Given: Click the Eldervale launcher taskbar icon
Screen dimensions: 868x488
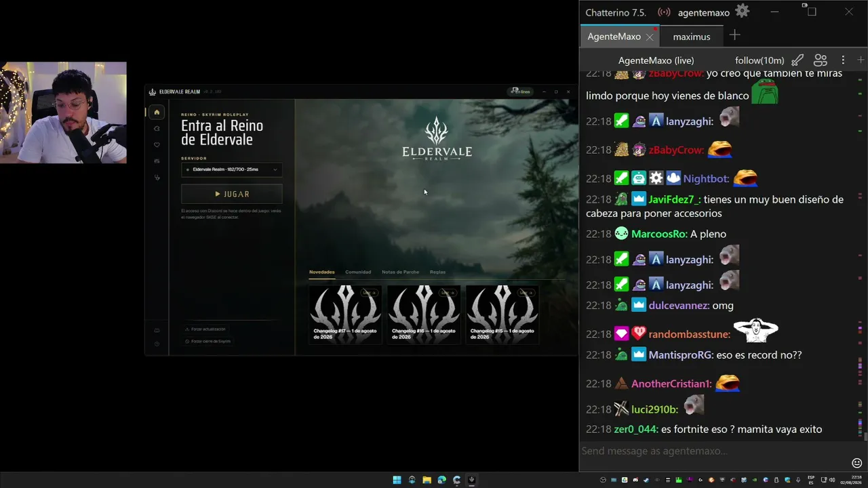Looking at the screenshot, I should click(471, 480).
